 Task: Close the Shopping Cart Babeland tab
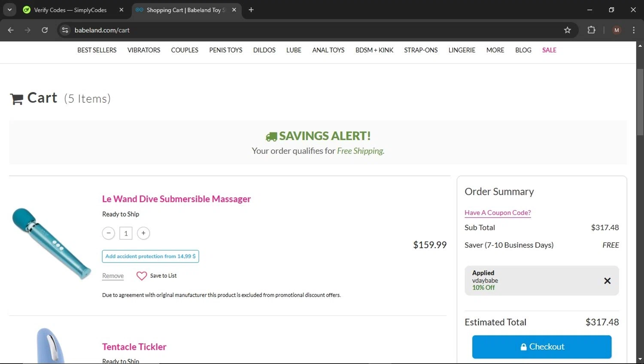(x=234, y=10)
